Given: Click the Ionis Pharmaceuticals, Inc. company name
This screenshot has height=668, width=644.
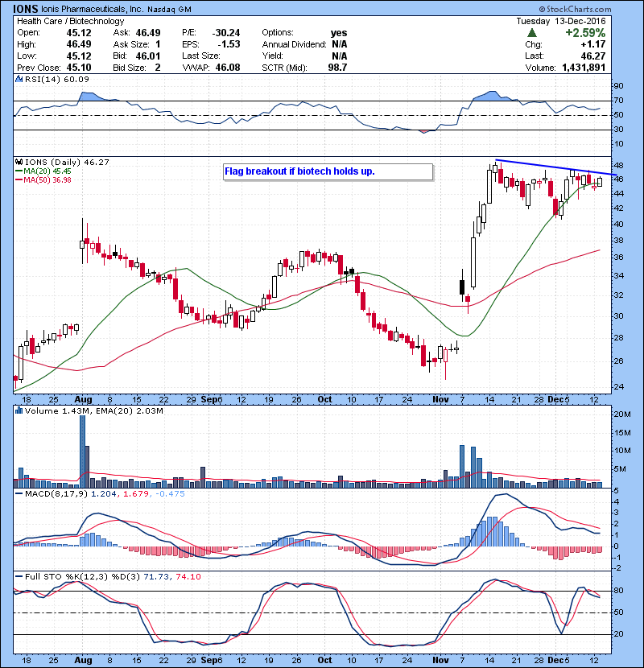Looking at the screenshot, I should click(x=93, y=9).
